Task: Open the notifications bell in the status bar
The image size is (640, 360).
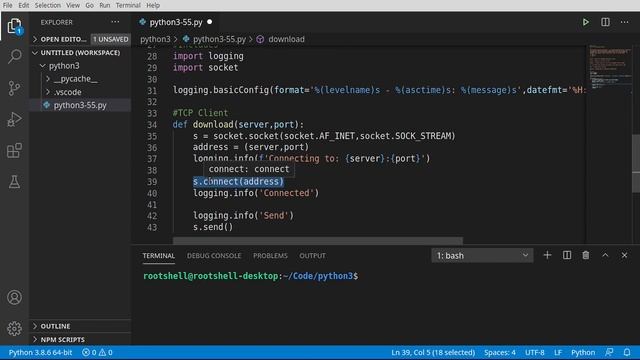Action: click(627, 352)
